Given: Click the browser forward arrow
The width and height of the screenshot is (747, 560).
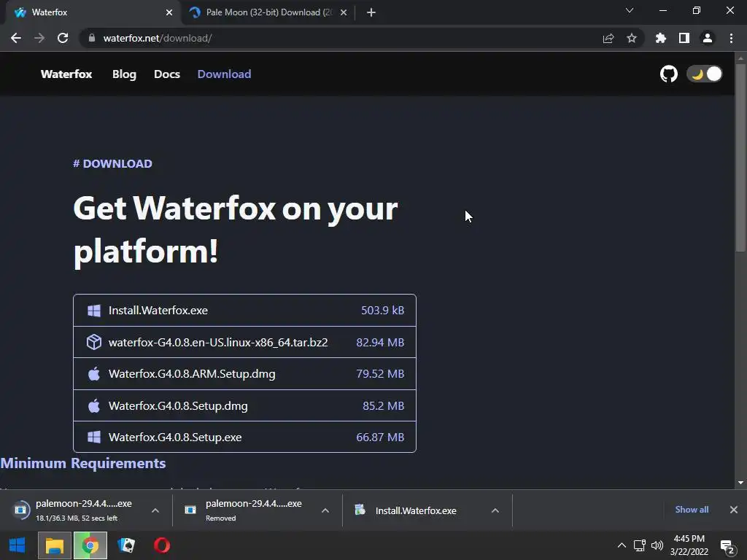Looking at the screenshot, I should click(x=39, y=38).
